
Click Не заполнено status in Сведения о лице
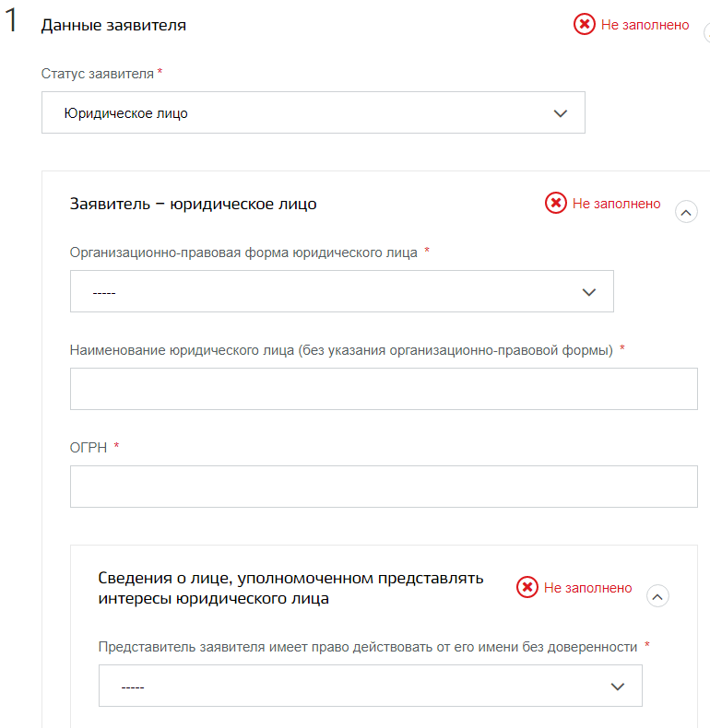[x=587, y=588]
